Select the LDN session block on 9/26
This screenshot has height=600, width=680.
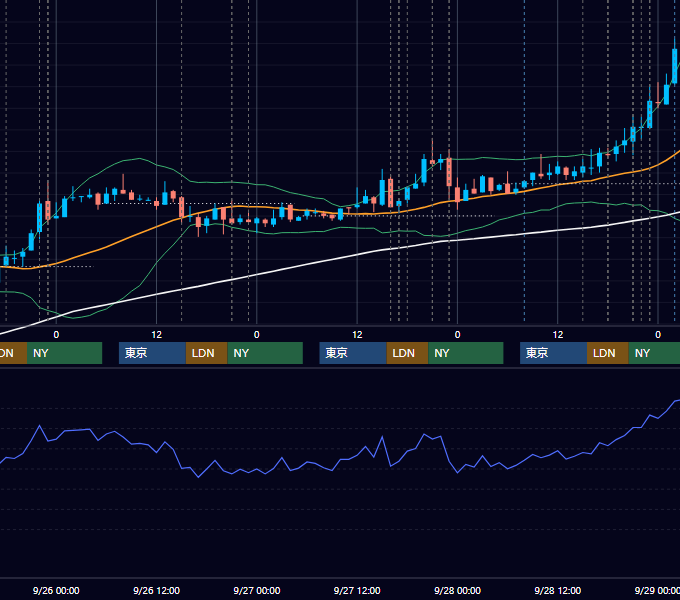206,353
